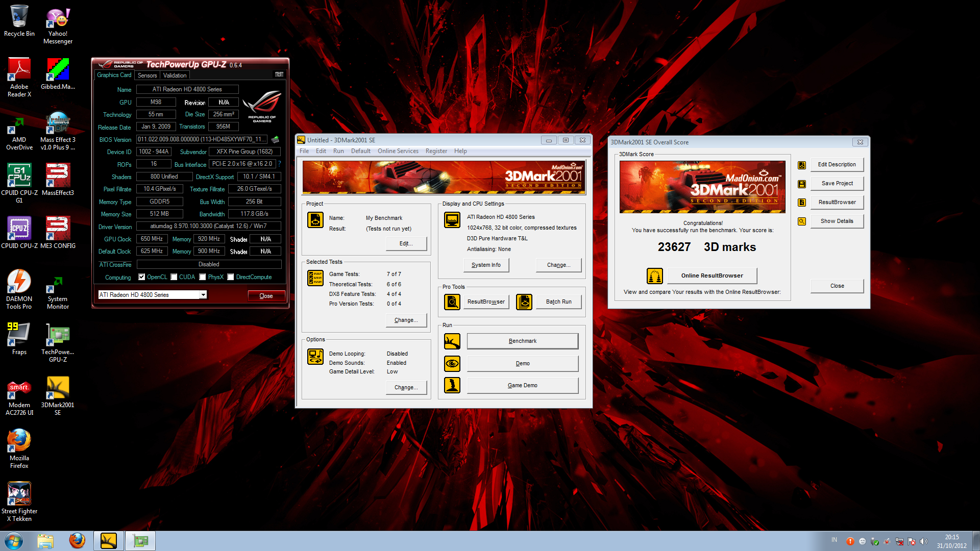Click the Bus Interface question mark
This screenshot has height=551, width=980.
(x=279, y=164)
